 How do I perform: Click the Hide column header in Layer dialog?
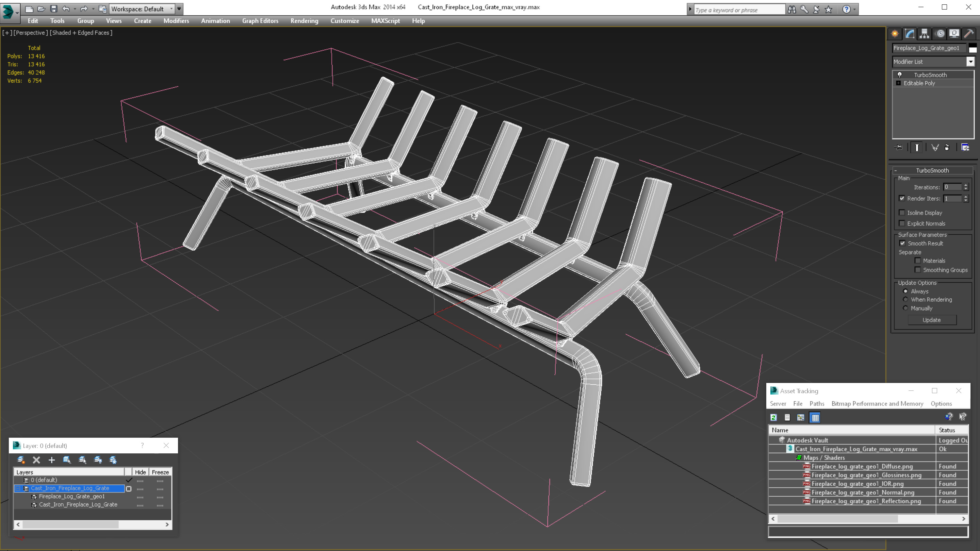coord(141,472)
